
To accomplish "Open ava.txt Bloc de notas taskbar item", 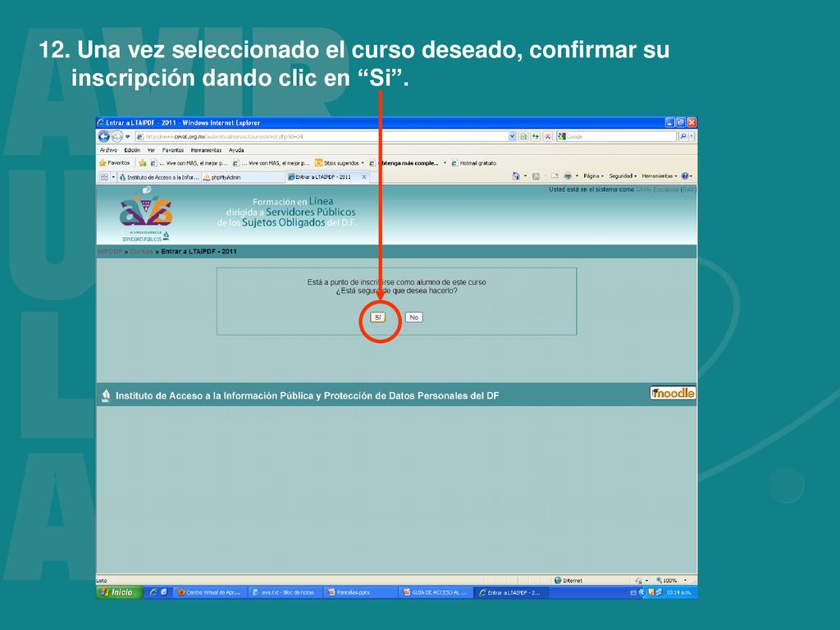I will click(x=285, y=592).
